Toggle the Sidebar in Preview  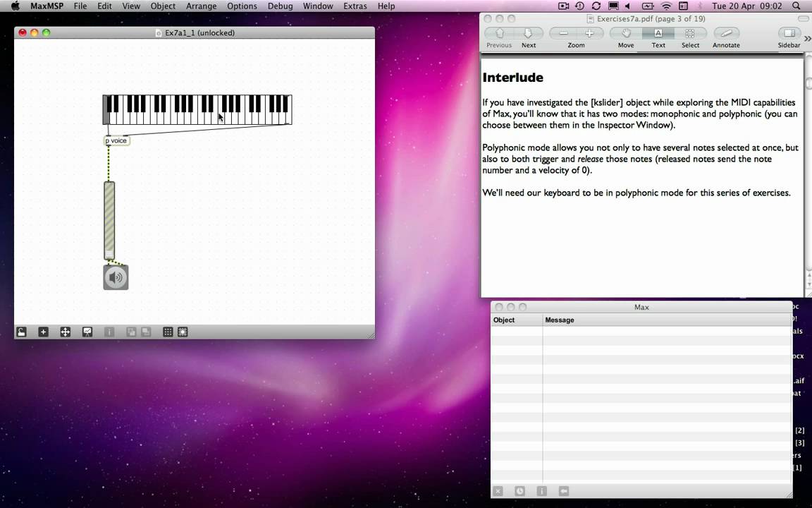(x=789, y=33)
